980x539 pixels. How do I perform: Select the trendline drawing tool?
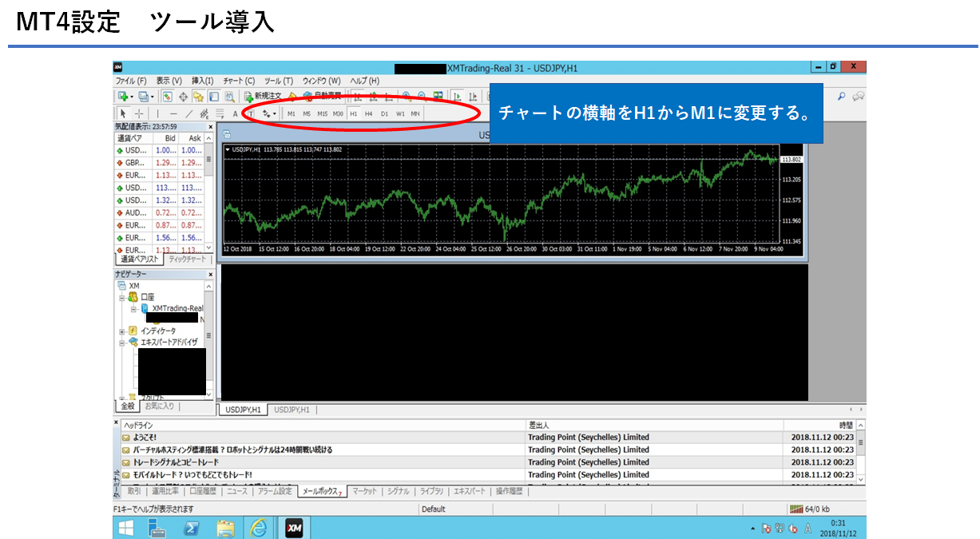point(188,113)
